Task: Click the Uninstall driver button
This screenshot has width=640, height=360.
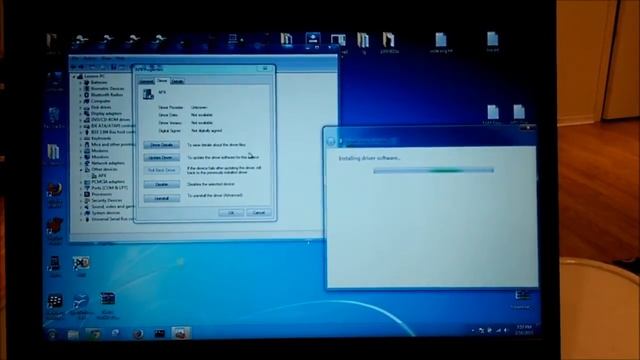Action: point(162,198)
